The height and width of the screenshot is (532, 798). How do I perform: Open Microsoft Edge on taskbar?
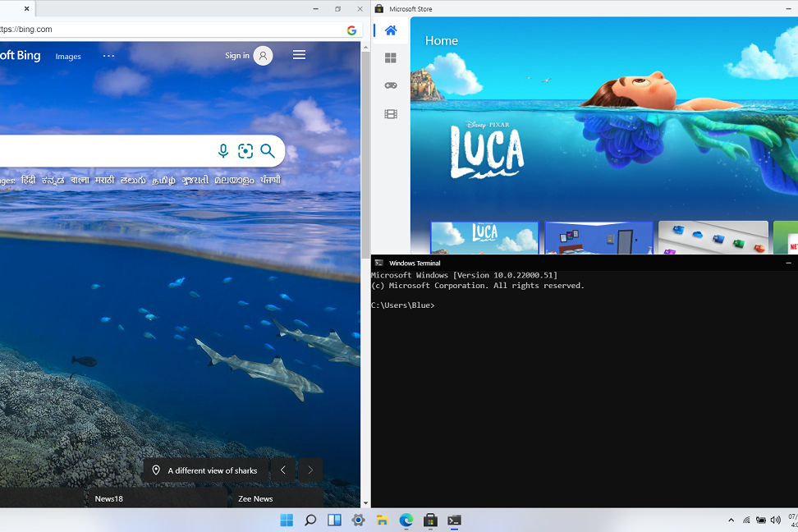pos(406,520)
